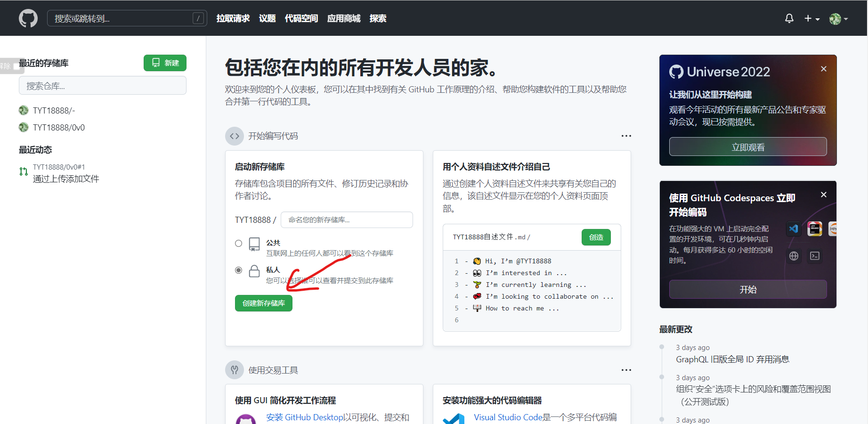Open the 议题 nav item
This screenshot has height=424, width=868.
(267, 18)
